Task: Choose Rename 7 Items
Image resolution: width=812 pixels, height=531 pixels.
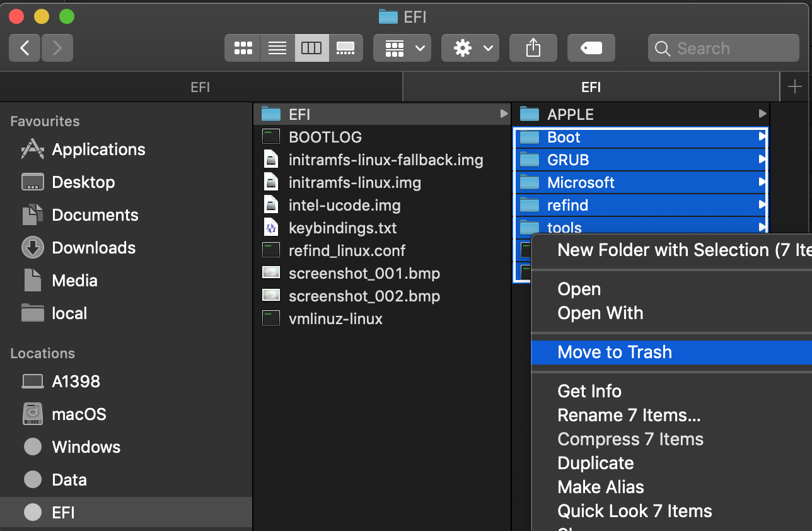Action: coord(672,416)
